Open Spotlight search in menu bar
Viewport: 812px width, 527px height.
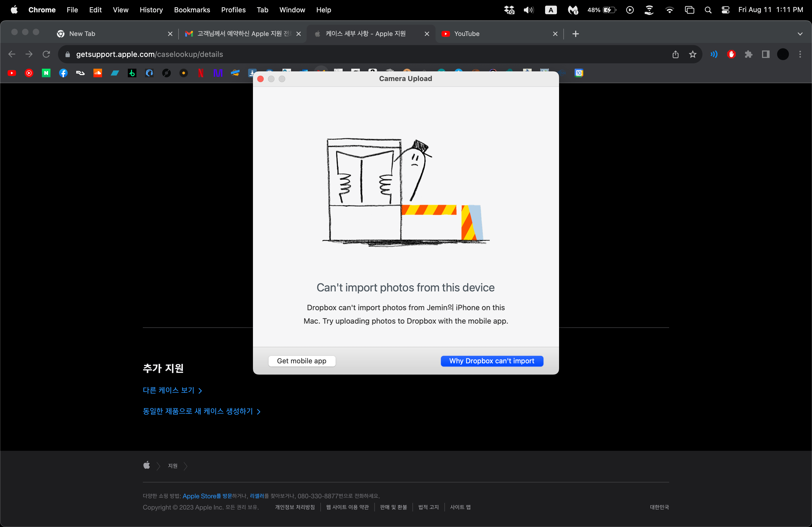708,10
